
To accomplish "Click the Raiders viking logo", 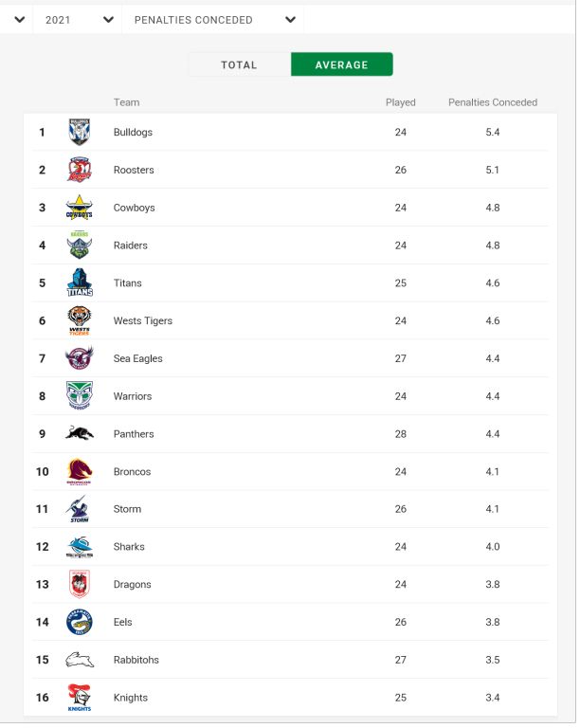I will [x=80, y=246].
